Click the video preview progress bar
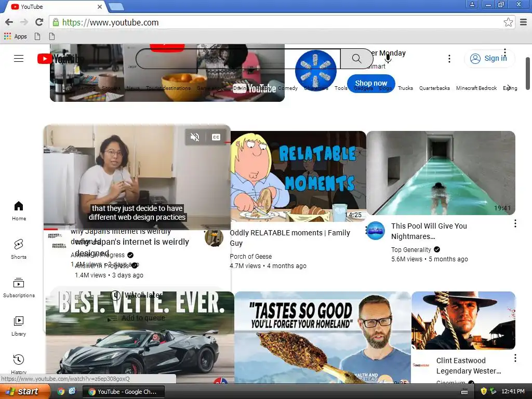The image size is (532, 399). 137,229
